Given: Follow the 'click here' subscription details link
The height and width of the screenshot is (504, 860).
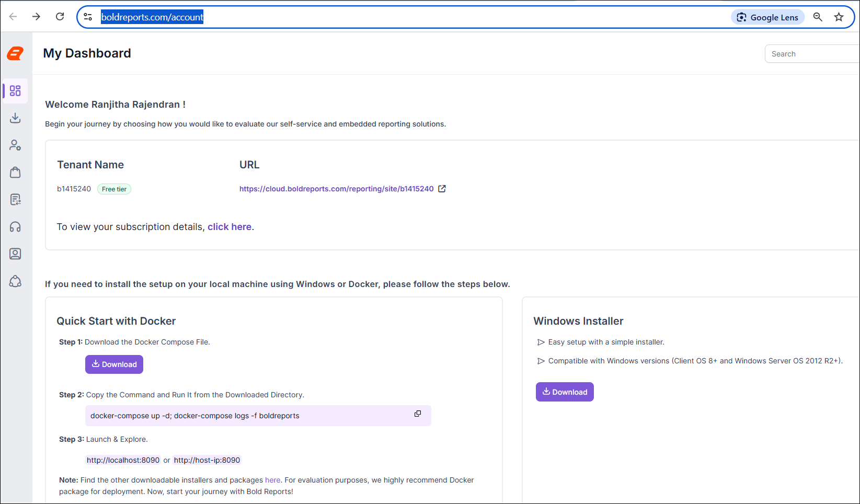Looking at the screenshot, I should [x=230, y=227].
